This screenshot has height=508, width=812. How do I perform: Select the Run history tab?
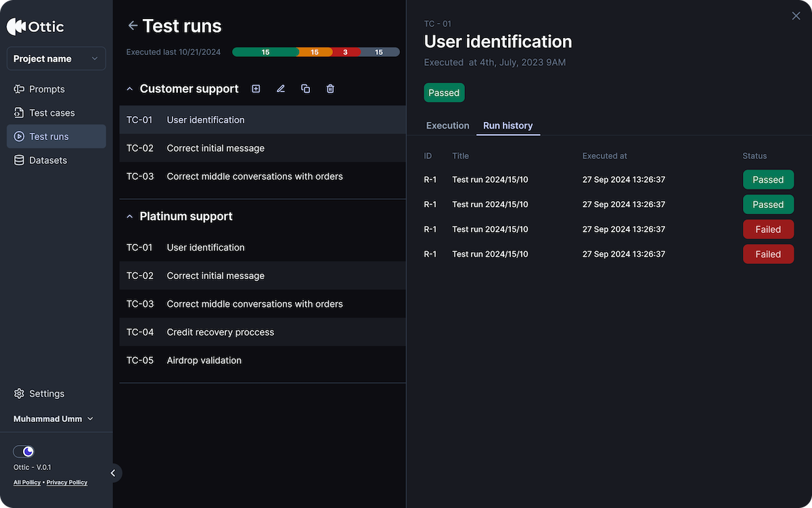pyautogui.click(x=507, y=126)
